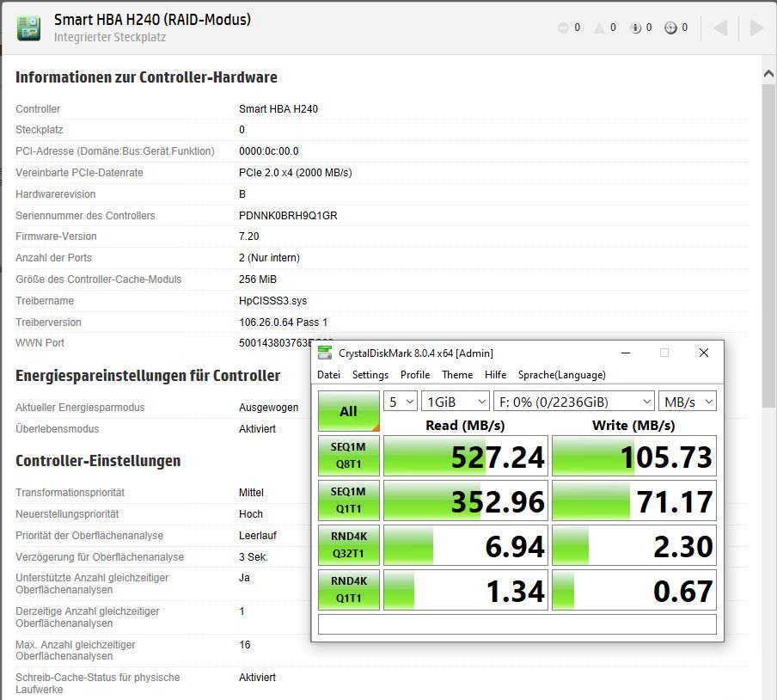Click the warning triangle status icon

pos(600,28)
